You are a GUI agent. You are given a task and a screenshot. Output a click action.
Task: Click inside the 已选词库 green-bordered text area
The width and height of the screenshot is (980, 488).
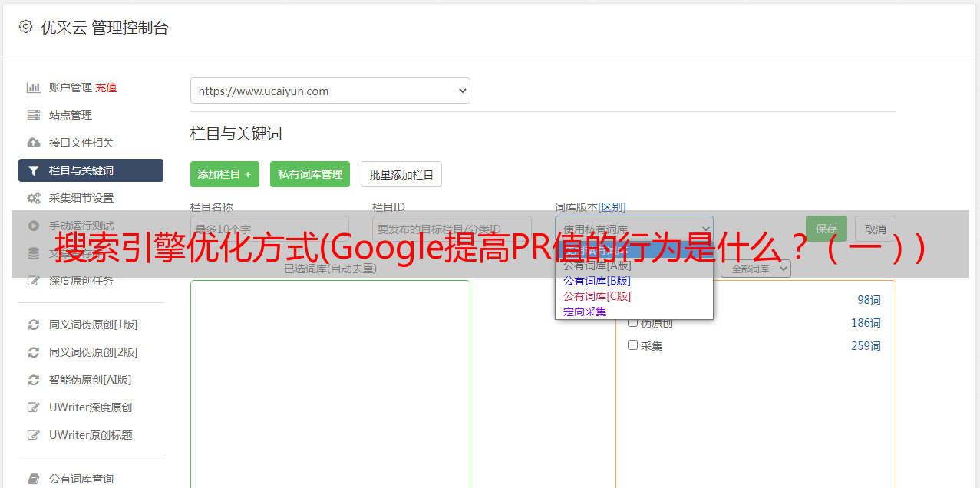tap(330, 384)
